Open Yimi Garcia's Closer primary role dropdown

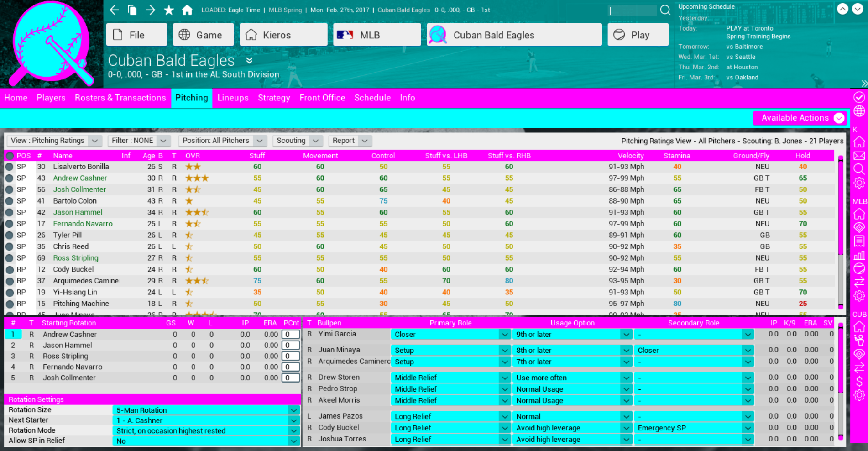coord(450,335)
